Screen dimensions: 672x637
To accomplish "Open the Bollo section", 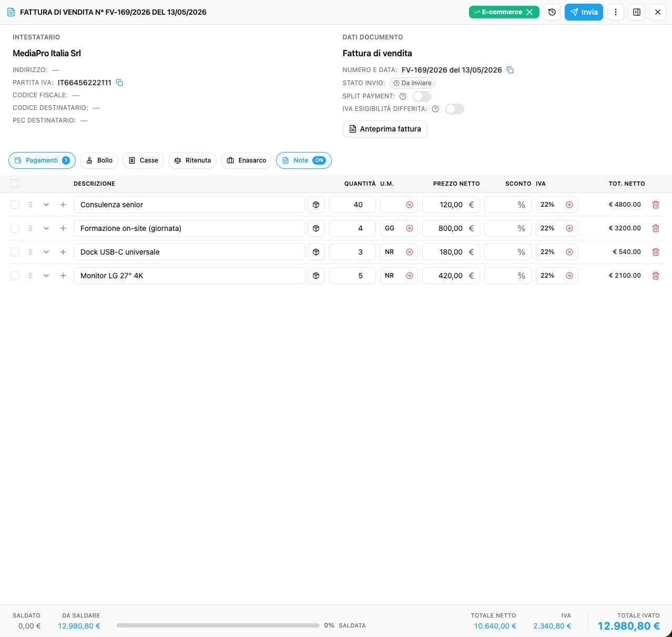I will click(x=99, y=160).
